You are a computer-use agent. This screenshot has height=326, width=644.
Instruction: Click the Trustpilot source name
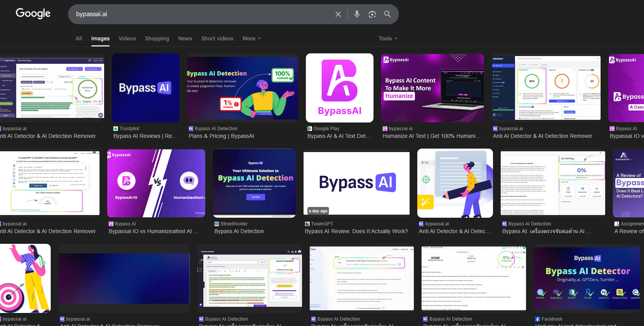[x=129, y=129]
